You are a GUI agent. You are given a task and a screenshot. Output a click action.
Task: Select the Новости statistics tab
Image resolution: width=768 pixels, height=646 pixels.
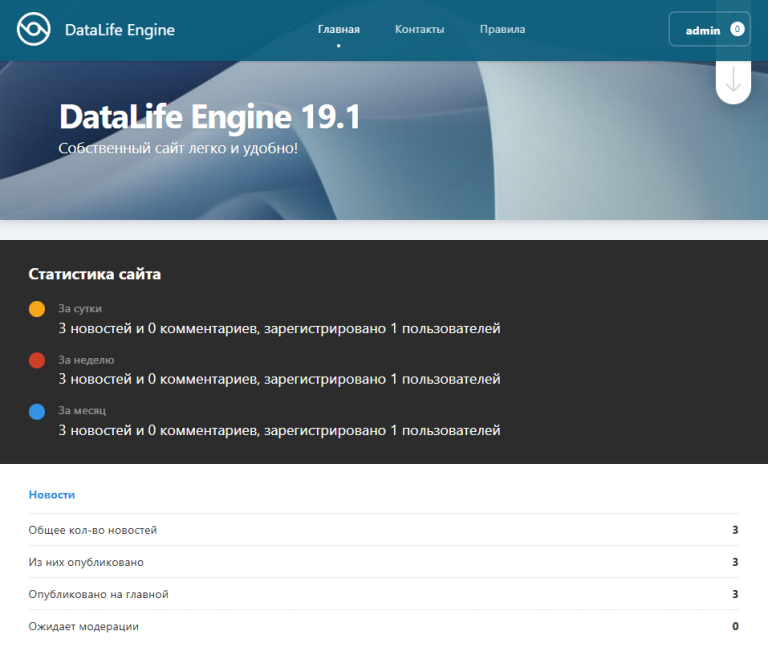(x=52, y=495)
